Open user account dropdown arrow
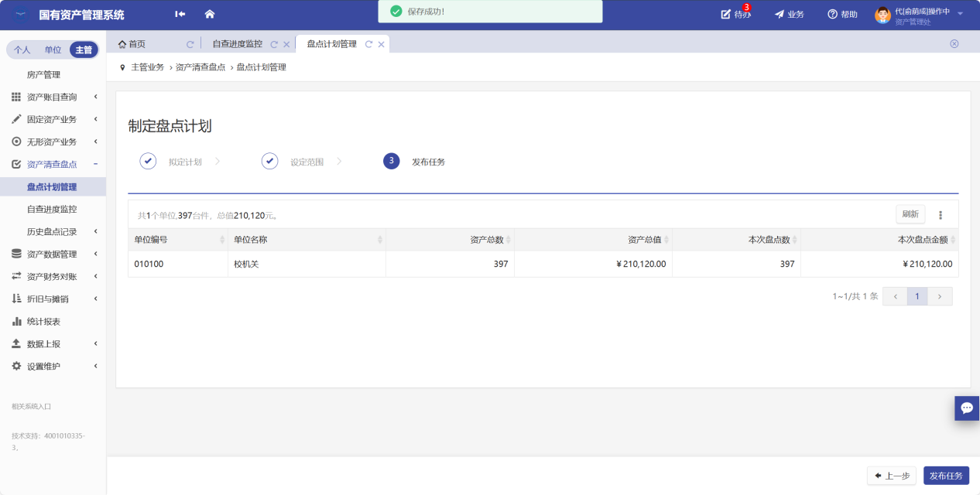The width and height of the screenshot is (980, 495). (960, 14)
